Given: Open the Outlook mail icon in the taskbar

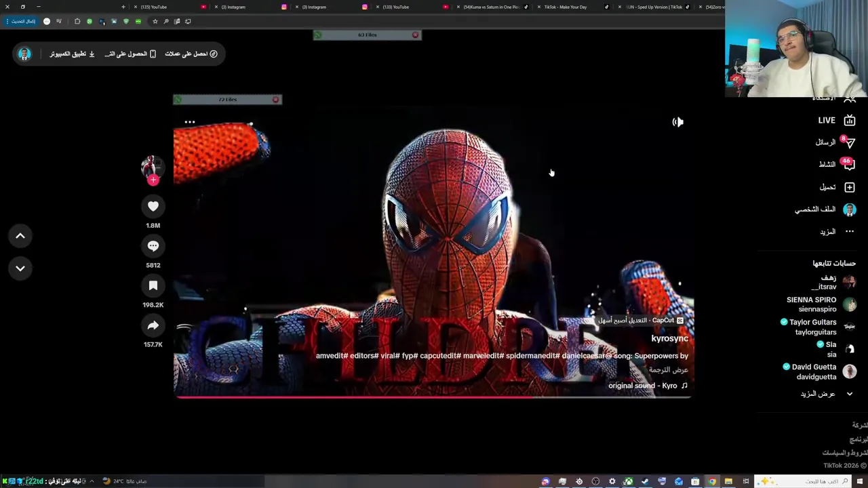Looking at the screenshot, I should (x=678, y=481).
